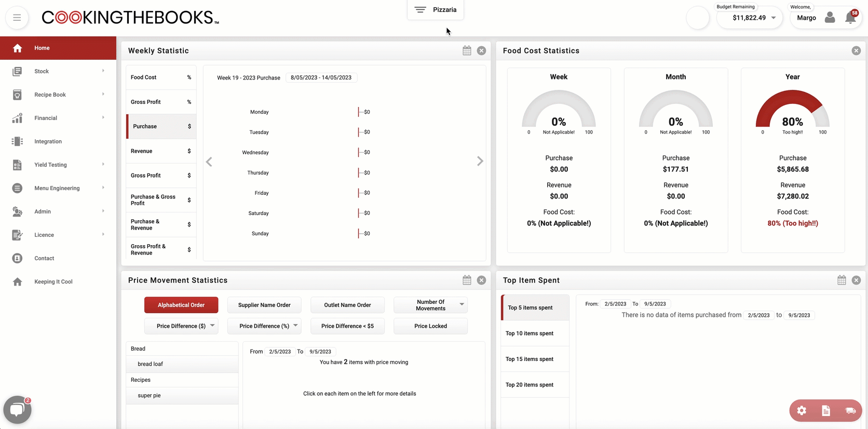Open the live chat bubble icon

pos(17,410)
